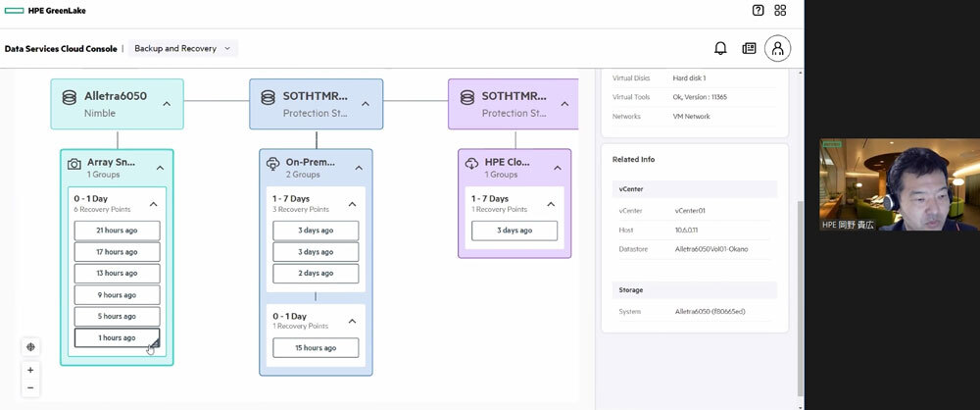
Task: Open the user profile avatar icon
Action: coord(778,48)
